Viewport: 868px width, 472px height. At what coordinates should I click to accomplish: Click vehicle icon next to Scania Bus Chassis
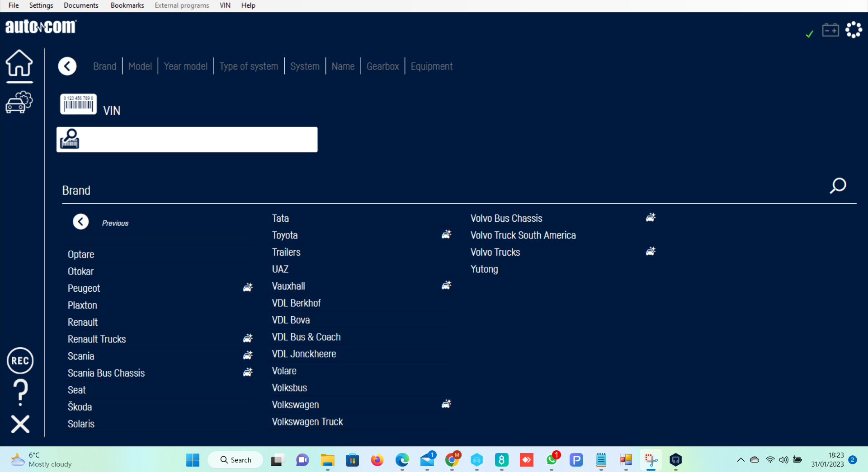248,372
